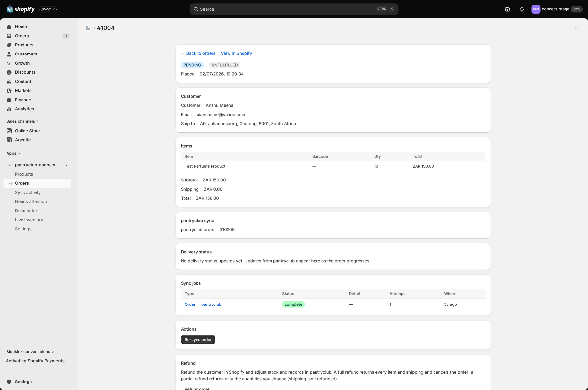Select Orders under pantryclub-connect app
The width and height of the screenshot is (588, 390).
[x=37, y=183]
